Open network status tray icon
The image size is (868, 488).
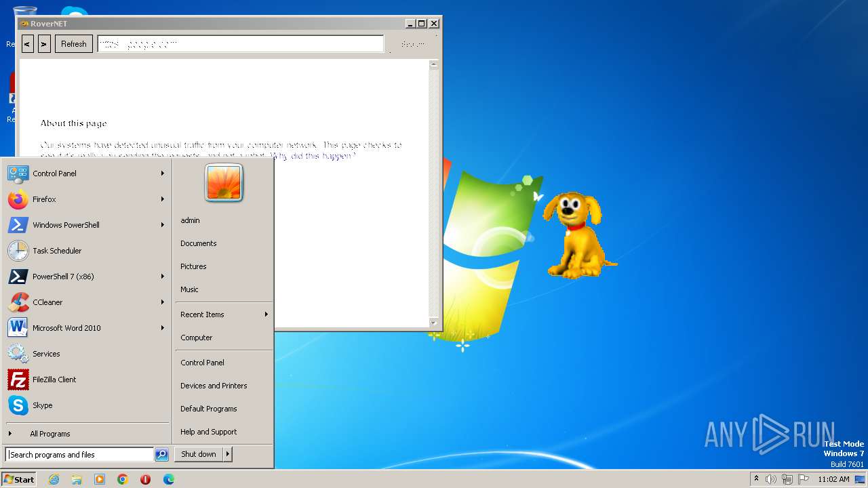(x=787, y=479)
